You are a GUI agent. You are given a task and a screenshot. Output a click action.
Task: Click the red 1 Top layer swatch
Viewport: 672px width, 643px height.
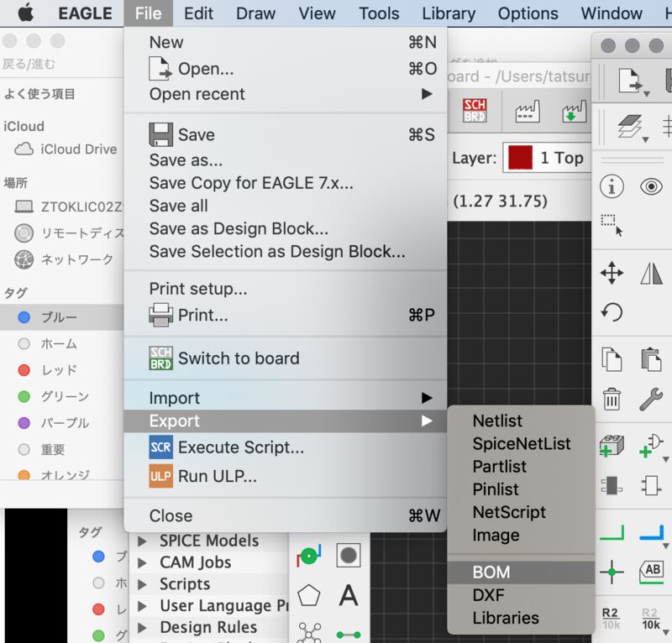[x=520, y=158]
